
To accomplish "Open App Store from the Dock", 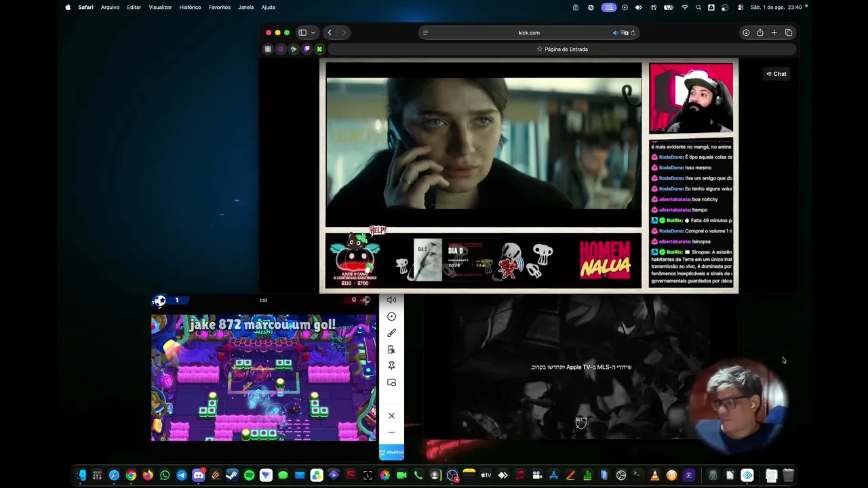I will point(553,475).
